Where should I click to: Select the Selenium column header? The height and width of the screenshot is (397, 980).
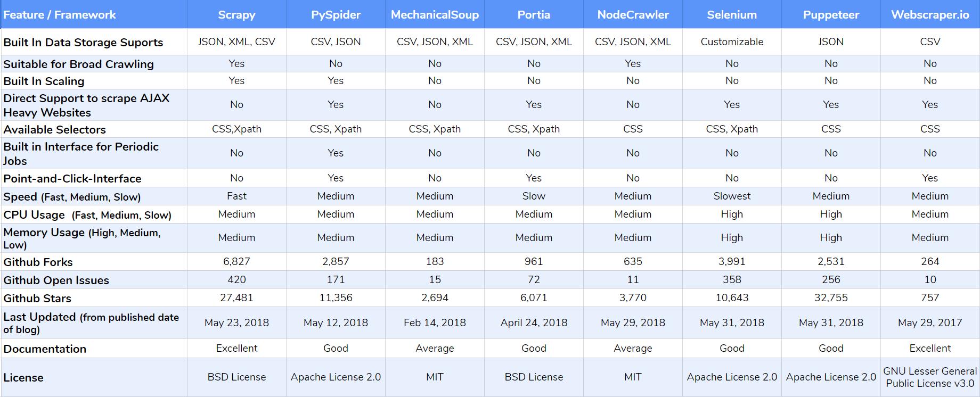coord(732,14)
